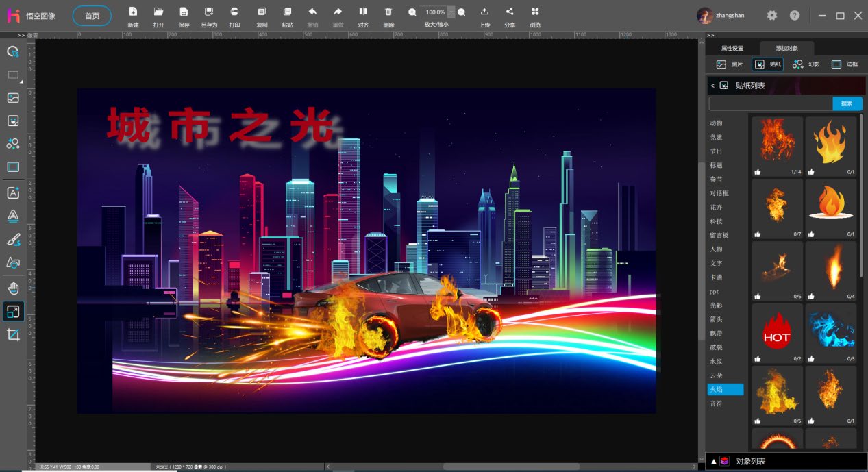Go back using arrow beside 贴纸列表
This screenshot has width=868, height=472.
712,86
